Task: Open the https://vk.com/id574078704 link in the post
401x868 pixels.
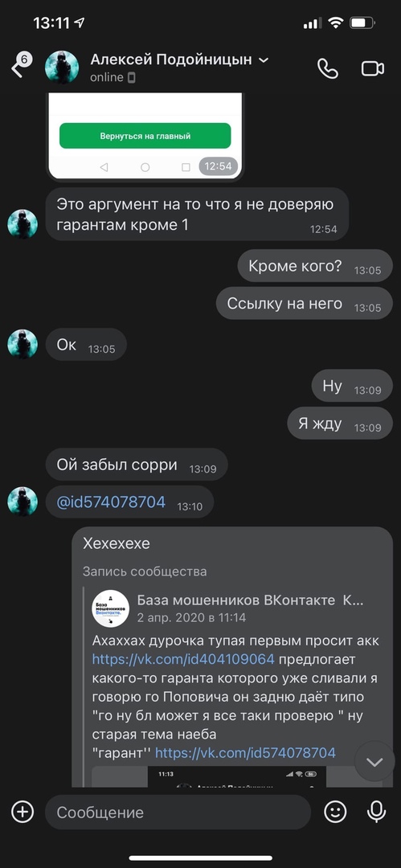Action: [x=245, y=753]
